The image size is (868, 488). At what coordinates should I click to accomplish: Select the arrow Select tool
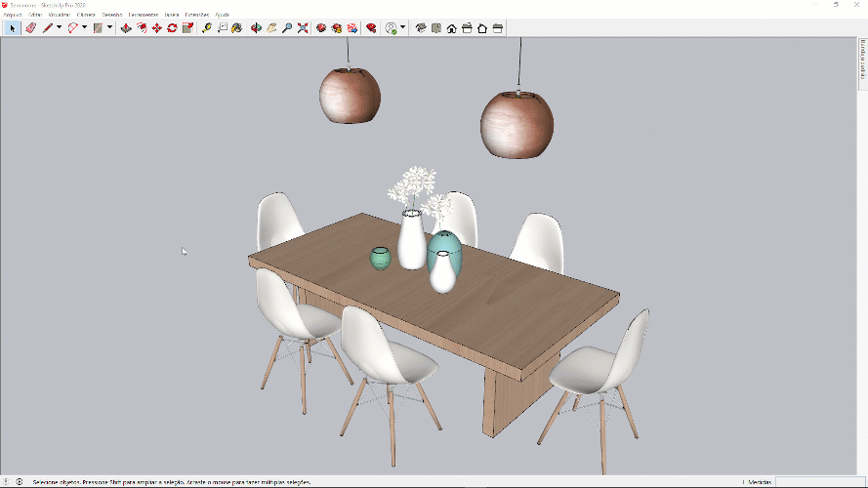point(12,28)
